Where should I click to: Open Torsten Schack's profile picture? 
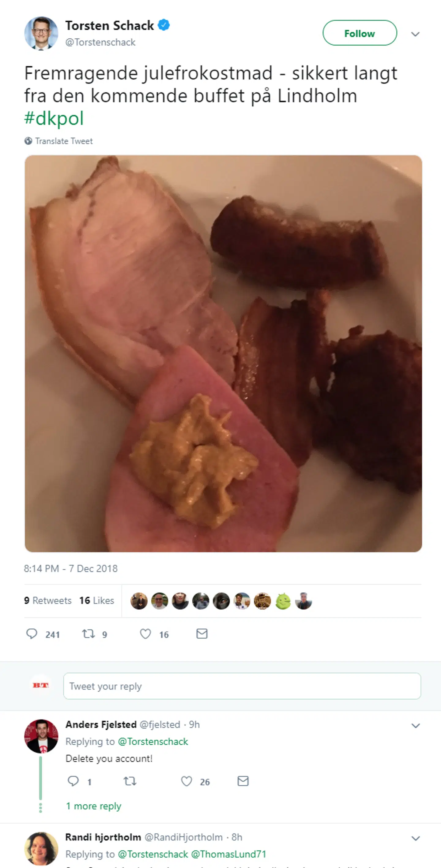point(41,33)
